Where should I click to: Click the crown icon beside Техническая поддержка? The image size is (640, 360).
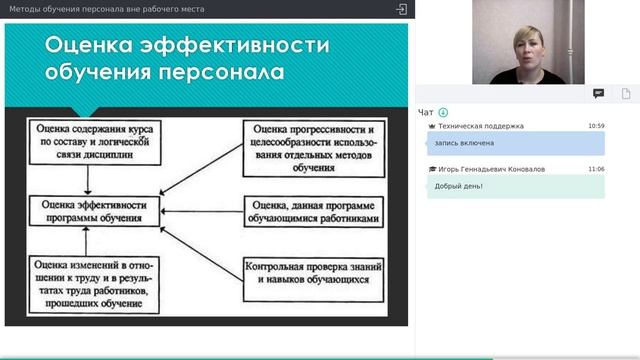point(432,126)
